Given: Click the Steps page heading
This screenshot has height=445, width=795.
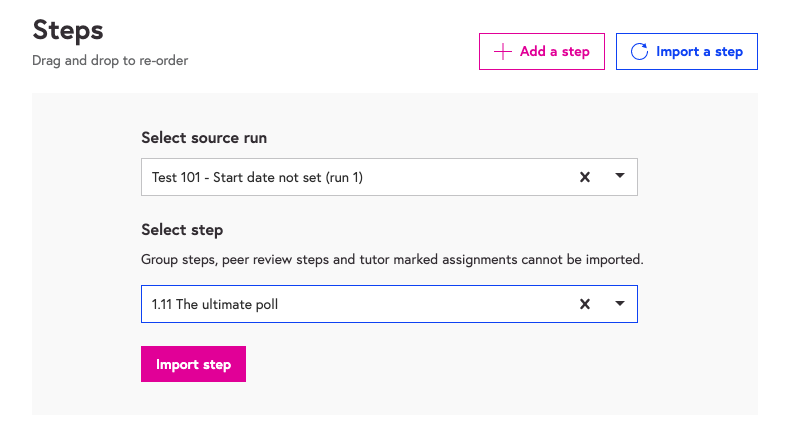Looking at the screenshot, I should point(68,29).
